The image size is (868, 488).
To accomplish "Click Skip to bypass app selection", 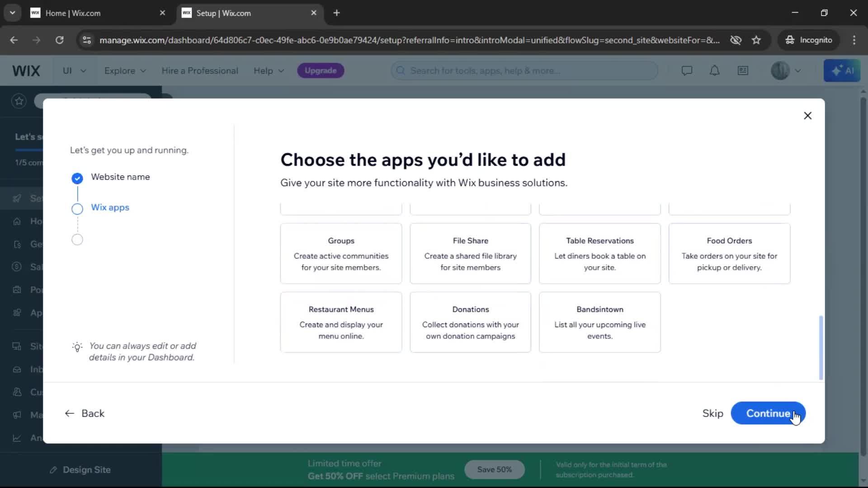I will (712, 413).
